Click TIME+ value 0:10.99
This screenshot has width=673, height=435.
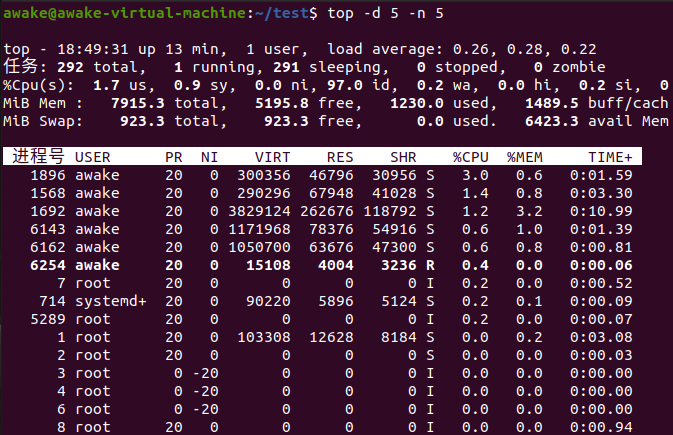(601, 211)
